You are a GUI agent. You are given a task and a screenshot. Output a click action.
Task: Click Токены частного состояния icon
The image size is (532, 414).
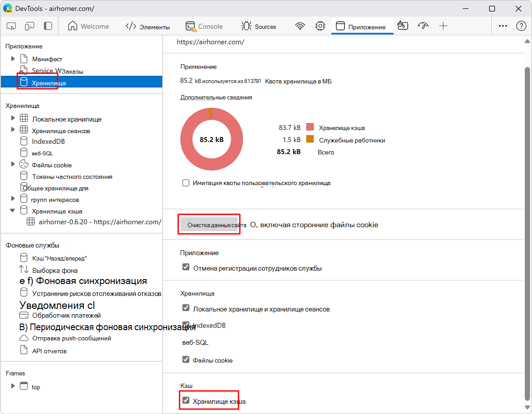tap(24, 176)
